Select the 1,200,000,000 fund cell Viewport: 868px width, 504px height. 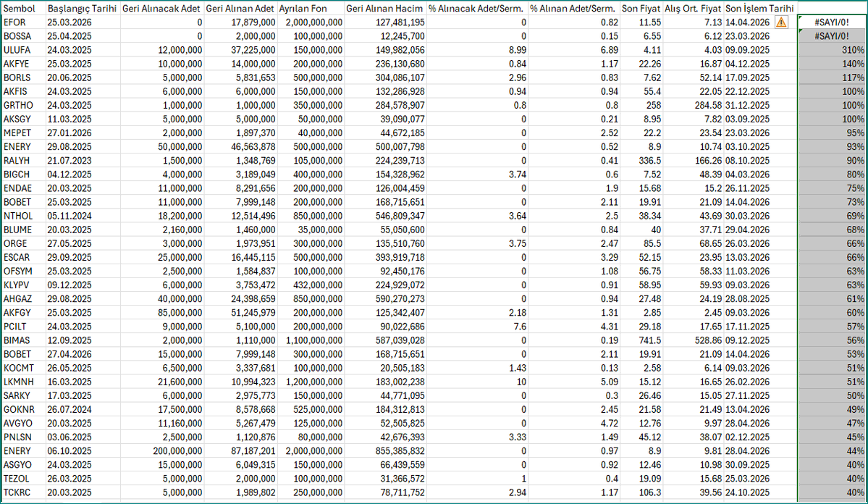point(311,382)
